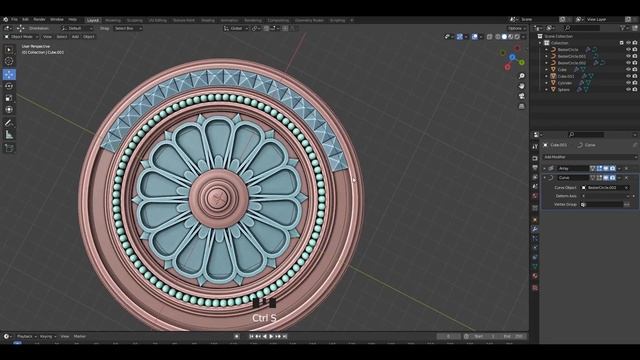Open the File menu

(x=14, y=20)
